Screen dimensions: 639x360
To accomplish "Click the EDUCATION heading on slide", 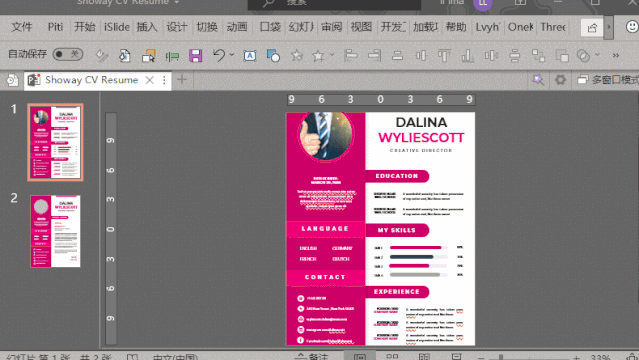I will (x=397, y=176).
